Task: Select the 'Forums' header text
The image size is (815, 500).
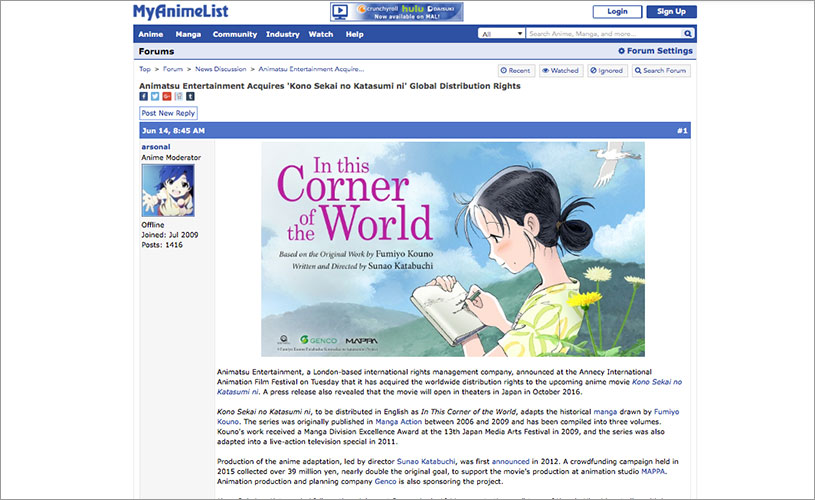Action: click(156, 51)
